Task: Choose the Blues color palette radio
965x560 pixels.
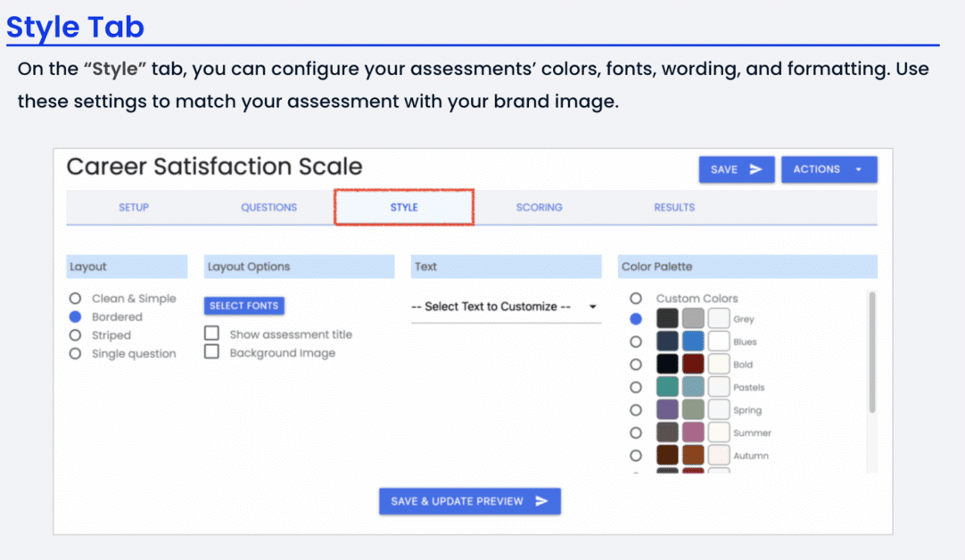Action: (x=636, y=342)
